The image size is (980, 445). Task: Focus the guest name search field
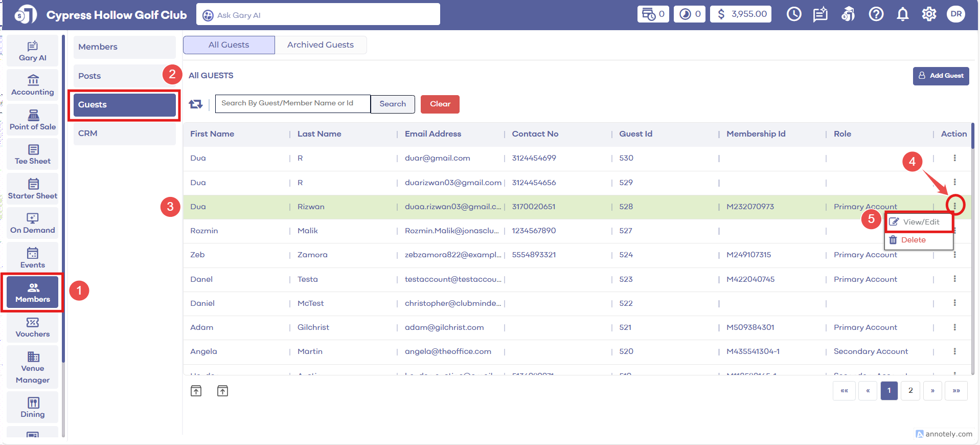292,104
